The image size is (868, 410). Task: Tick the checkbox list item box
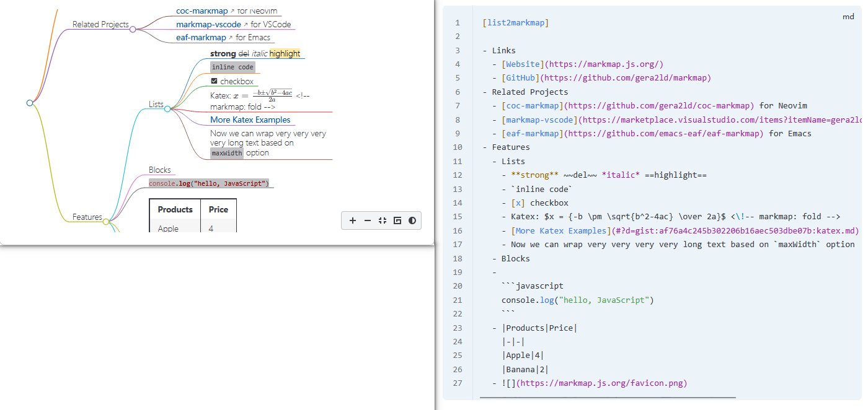point(215,81)
